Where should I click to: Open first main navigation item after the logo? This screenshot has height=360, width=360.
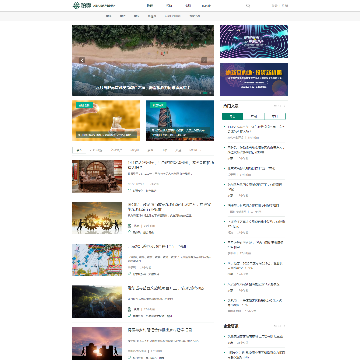point(150,6)
